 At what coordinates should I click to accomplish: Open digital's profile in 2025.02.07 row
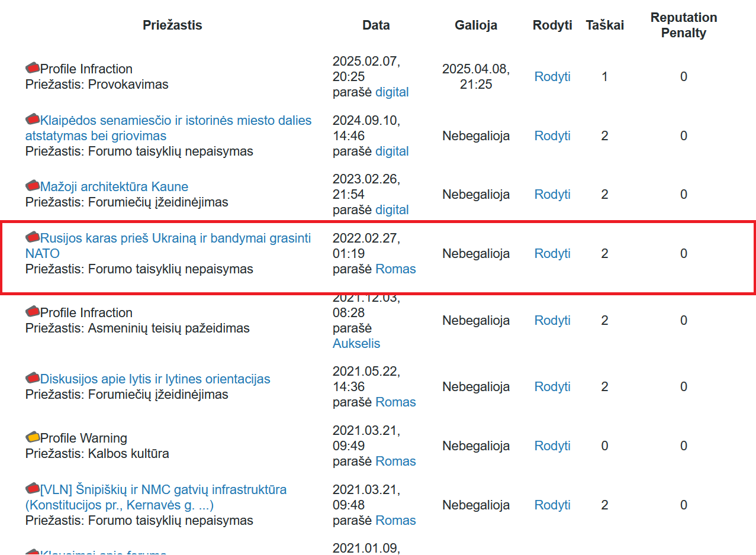[392, 92]
